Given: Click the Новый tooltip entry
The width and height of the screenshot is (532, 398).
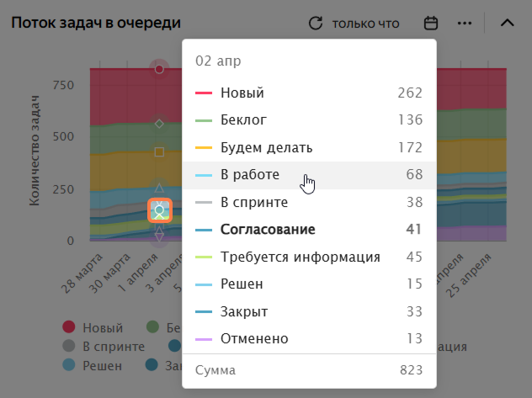Looking at the screenshot, I should tap(309, 93).
